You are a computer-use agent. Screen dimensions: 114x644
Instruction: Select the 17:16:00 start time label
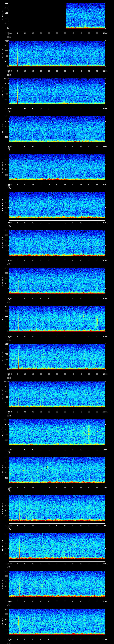(x=9, y=298)
